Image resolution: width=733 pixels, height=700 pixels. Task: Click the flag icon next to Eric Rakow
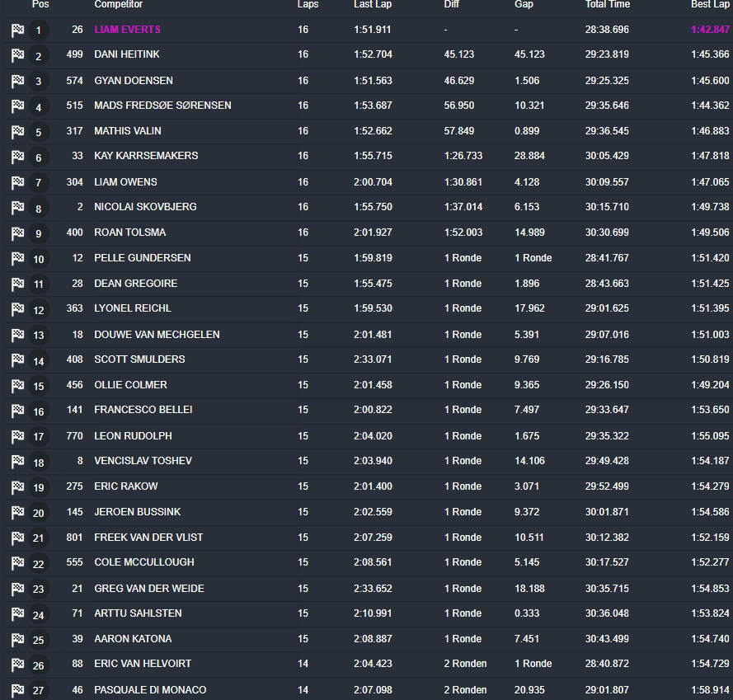pyautogui.click(x=17, y=486)
